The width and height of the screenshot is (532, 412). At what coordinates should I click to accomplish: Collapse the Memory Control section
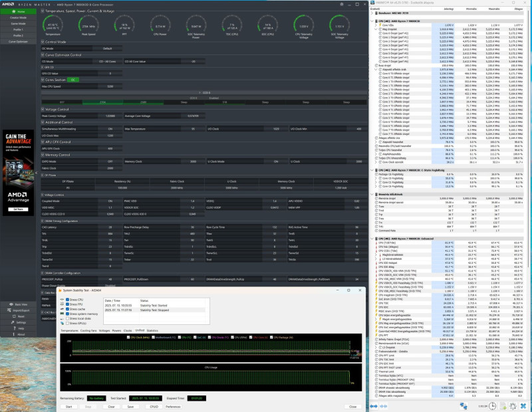(43, 155)
